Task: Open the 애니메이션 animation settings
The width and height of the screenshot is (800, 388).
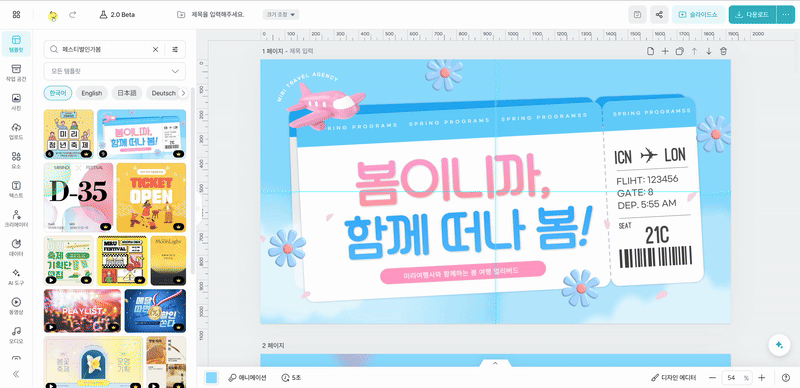Action: pos(247,378)
